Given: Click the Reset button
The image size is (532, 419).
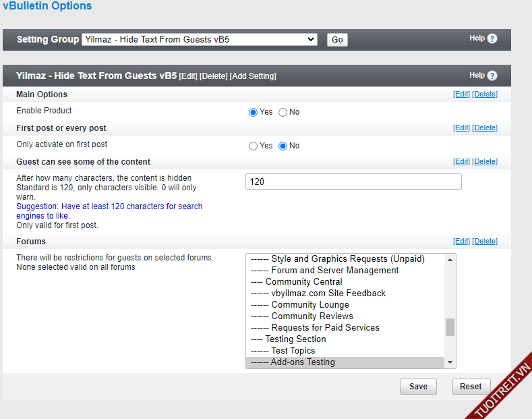Looking at the screenshot, I should coord(471,387).
